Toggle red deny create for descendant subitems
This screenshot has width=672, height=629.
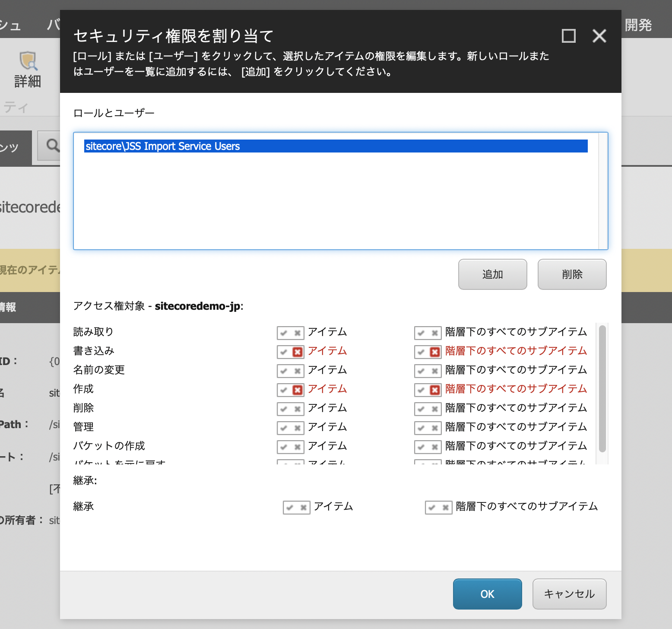[x=435, y=390]
